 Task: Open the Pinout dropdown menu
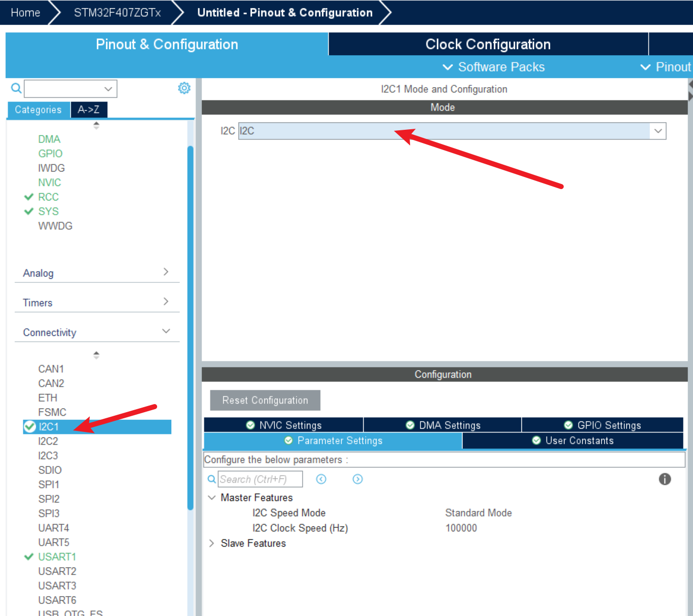pyautogui.click(x=666, y=67)
